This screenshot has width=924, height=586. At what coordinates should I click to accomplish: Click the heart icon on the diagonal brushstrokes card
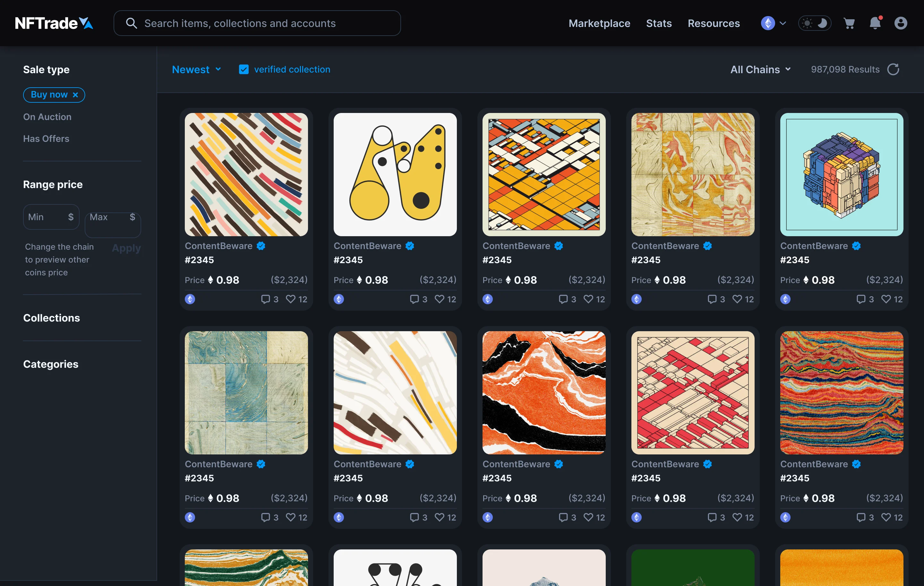pos(291,299)
